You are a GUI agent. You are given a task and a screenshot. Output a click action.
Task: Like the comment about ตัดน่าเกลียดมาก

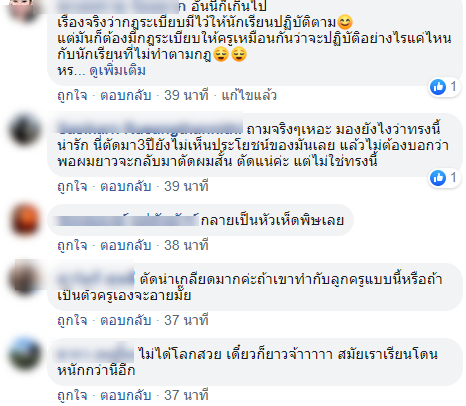pyautogui.click(x=72, y=321)
